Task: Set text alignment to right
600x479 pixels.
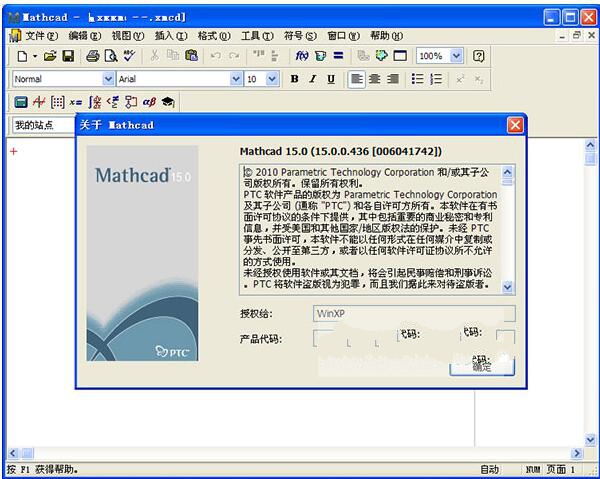Action: [393, 79]
